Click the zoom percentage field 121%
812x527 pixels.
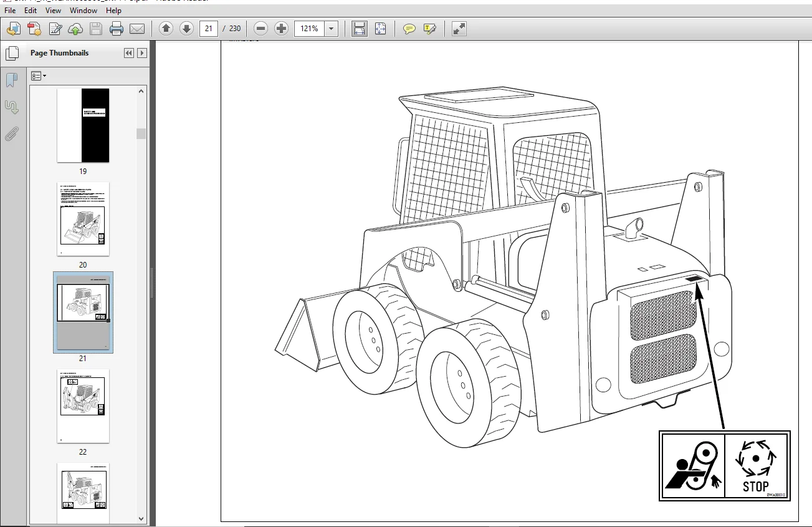(x=310, y=29)
